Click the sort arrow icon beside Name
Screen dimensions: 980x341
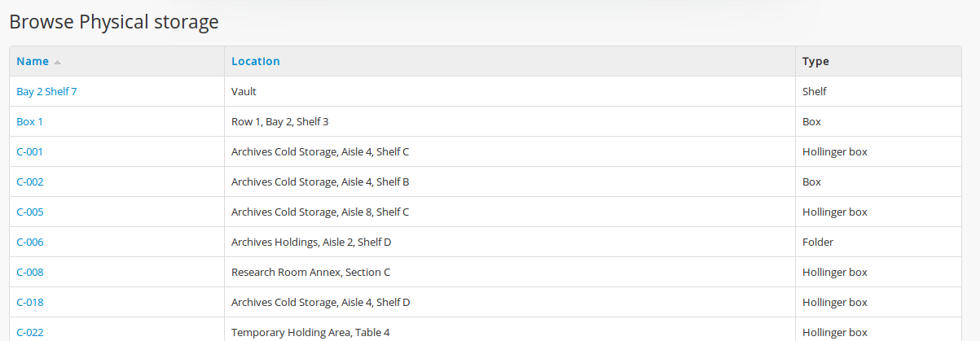point(58,62)
